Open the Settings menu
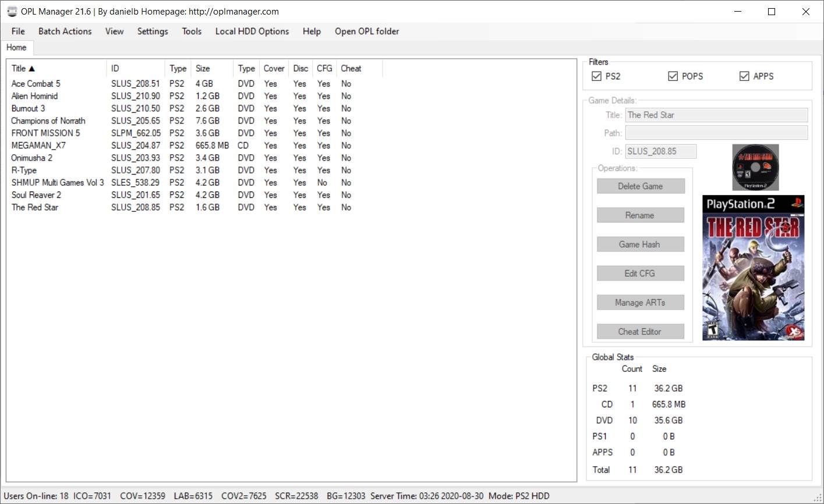The height and width of the screenshot is (504, 824). click(153, 31)
